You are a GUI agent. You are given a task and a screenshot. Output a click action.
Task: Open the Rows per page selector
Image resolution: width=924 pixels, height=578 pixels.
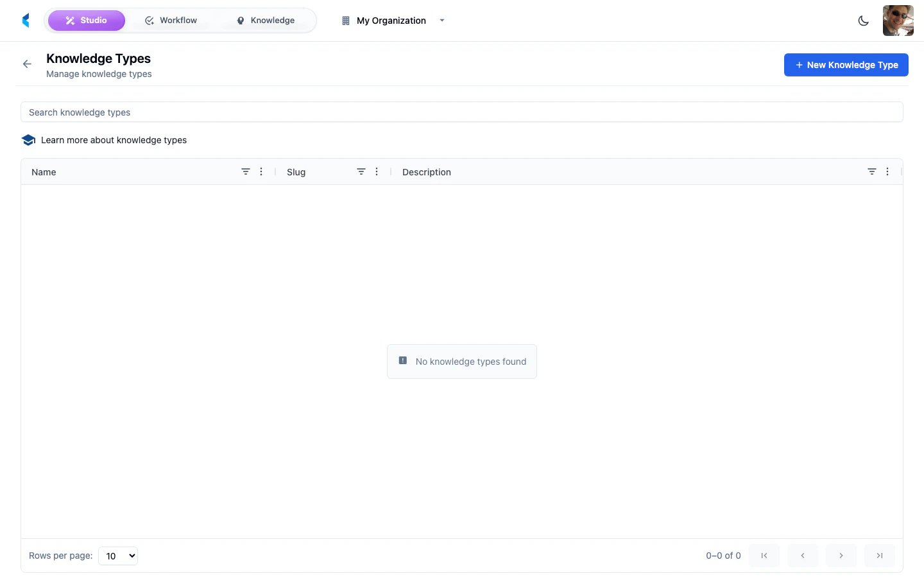pyautogui.click(x=118, y=556)
